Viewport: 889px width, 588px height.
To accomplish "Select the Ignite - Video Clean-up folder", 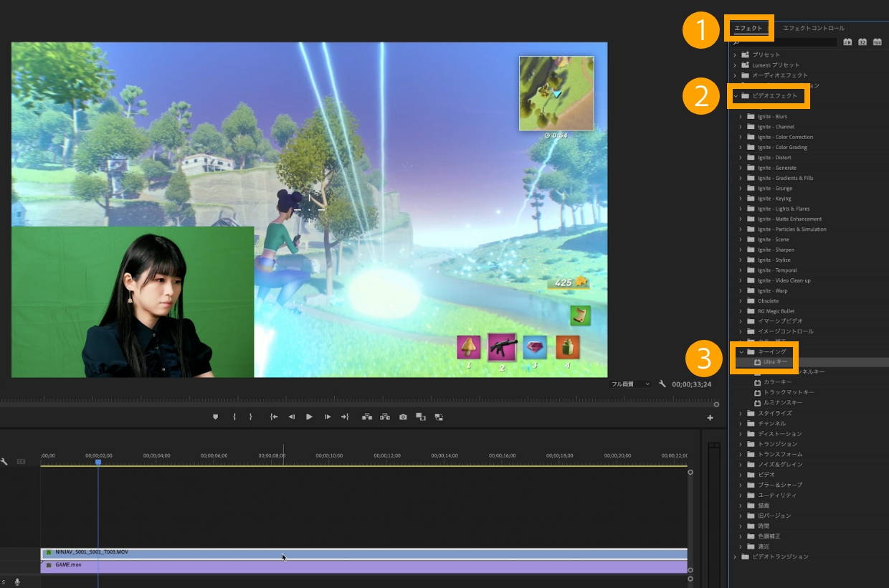I will pos(784,280).
